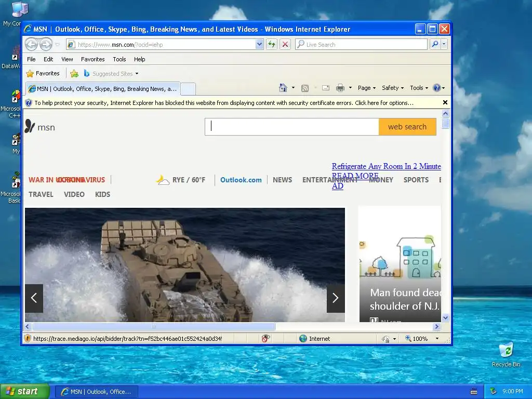The image size is (532, 399).
Task: Click the status bar shield warning icon
Action: tap(28, 338)
